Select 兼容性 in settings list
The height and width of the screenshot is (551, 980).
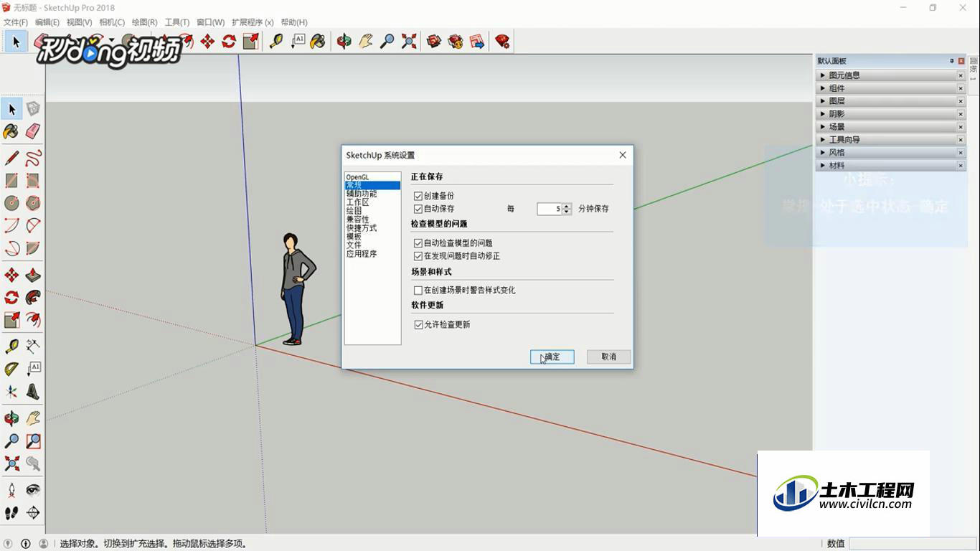point(357,220)
